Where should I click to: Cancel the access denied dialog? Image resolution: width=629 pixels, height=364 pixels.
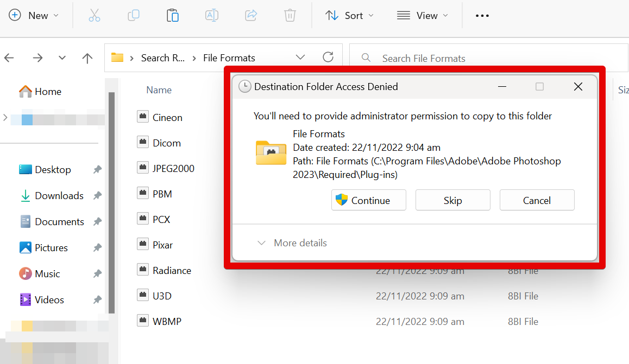(537, 200)
